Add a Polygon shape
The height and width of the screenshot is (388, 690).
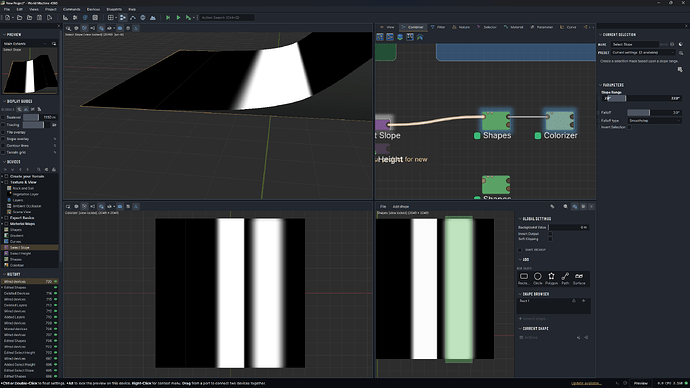click(551, 278)
